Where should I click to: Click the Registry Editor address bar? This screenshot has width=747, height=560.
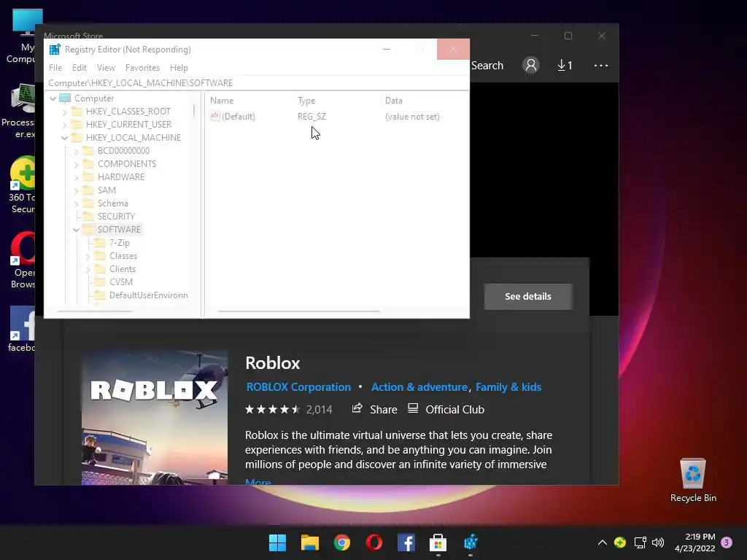click(x=256, y=83)
